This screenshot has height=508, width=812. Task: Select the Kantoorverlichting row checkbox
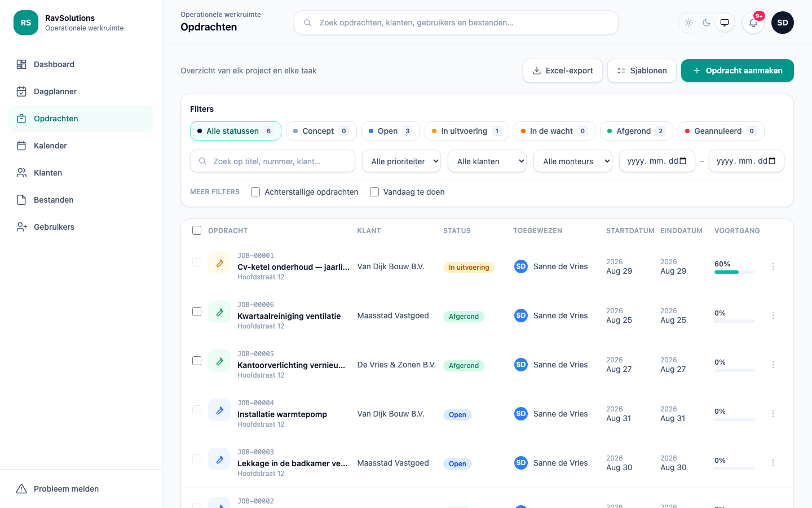(x=197, y=361)
